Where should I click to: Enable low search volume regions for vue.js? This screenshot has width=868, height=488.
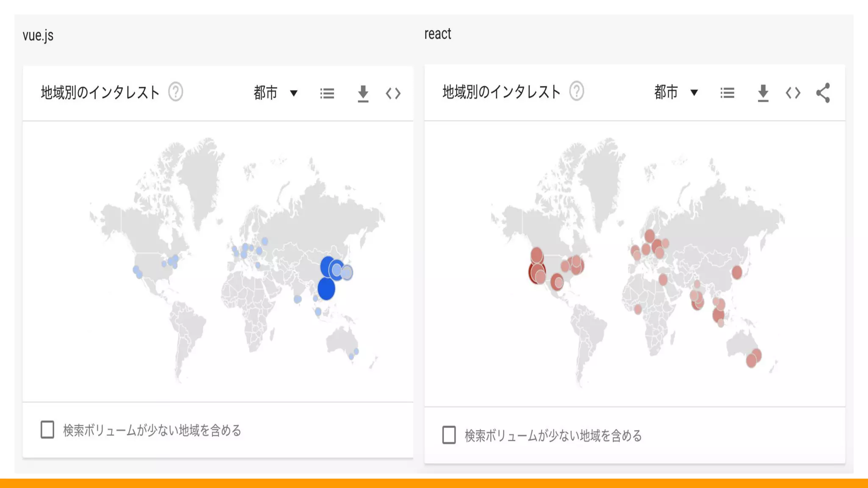tap(47, 430)
